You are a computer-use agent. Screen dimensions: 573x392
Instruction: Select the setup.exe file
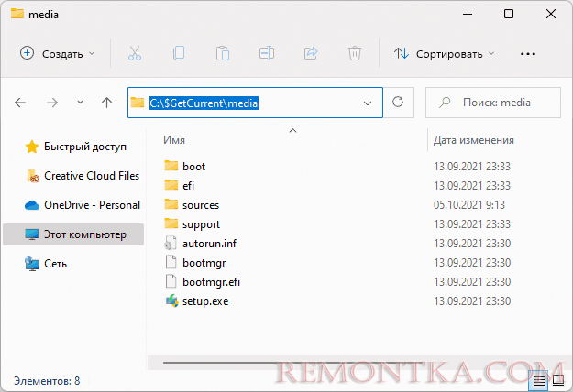point(196,301)
